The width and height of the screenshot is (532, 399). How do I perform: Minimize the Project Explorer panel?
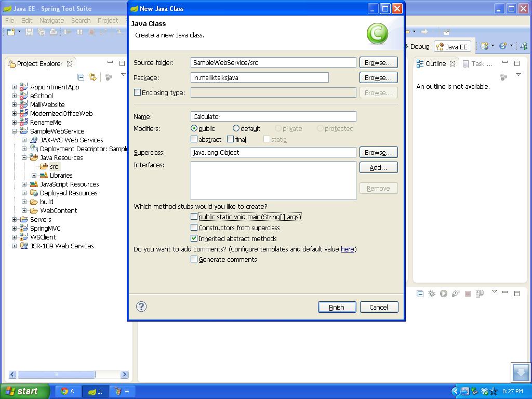point(110,62)
